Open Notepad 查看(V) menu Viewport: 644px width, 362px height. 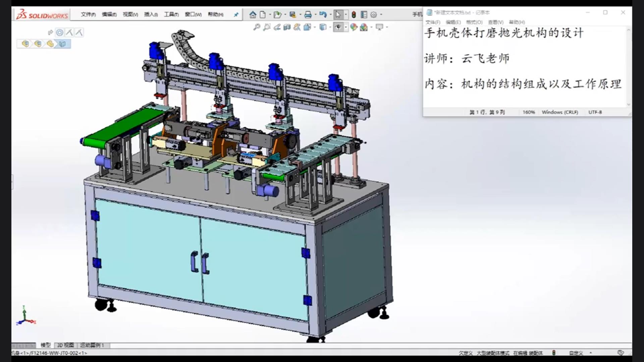pos(496,22)
